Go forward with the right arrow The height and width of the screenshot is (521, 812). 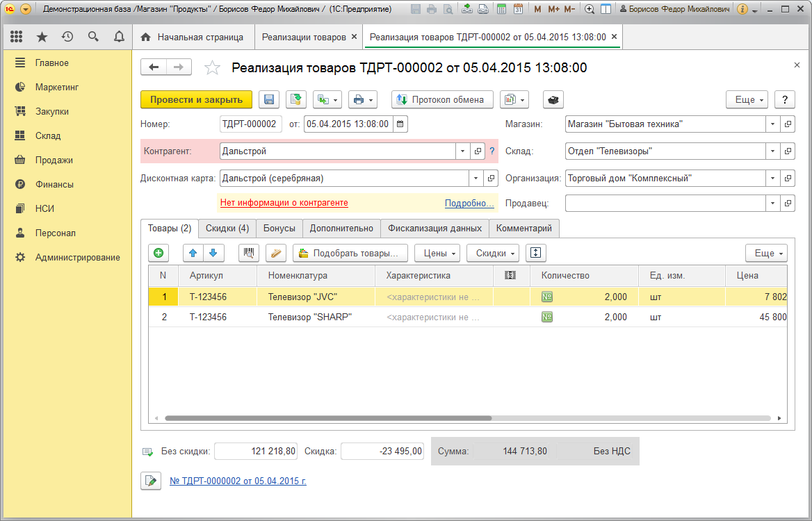[x=179, y=67]
